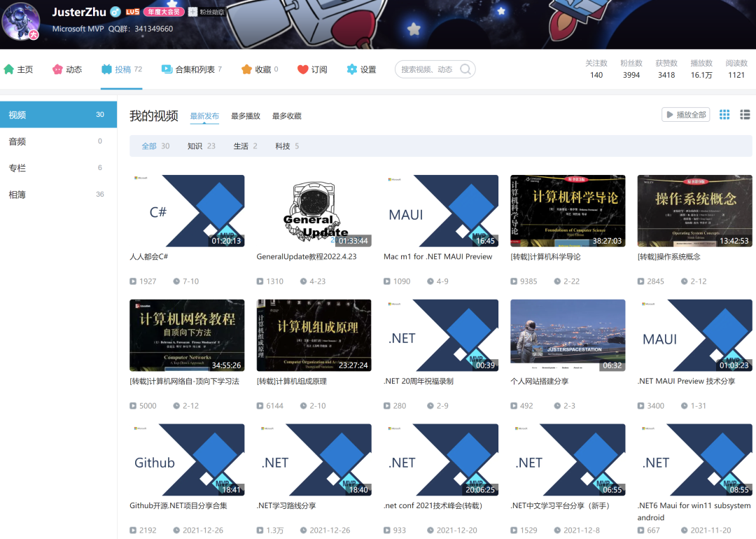The height and width of the screenshot is (539, 756).
Task: Open title Mac m1 for .NET MAUI Preview
Action: (437, 256)
